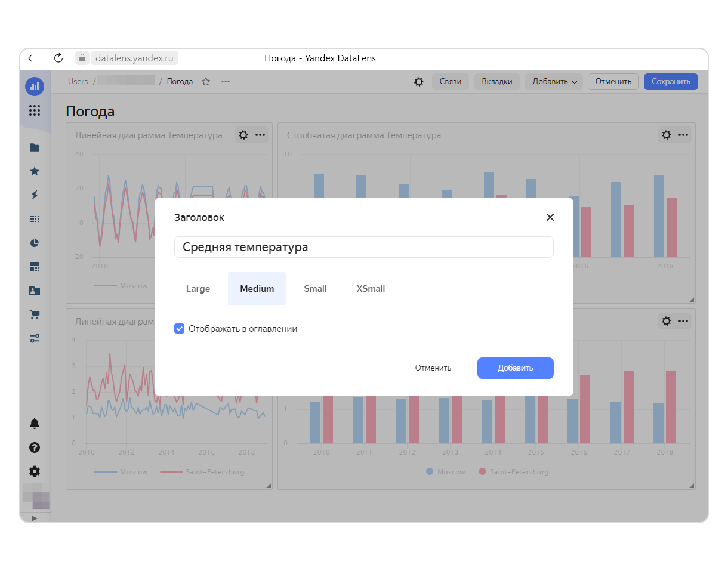Click Users breadcrumb link
The height and width of the screenshot is (571, 728).
tap(78, 82)
